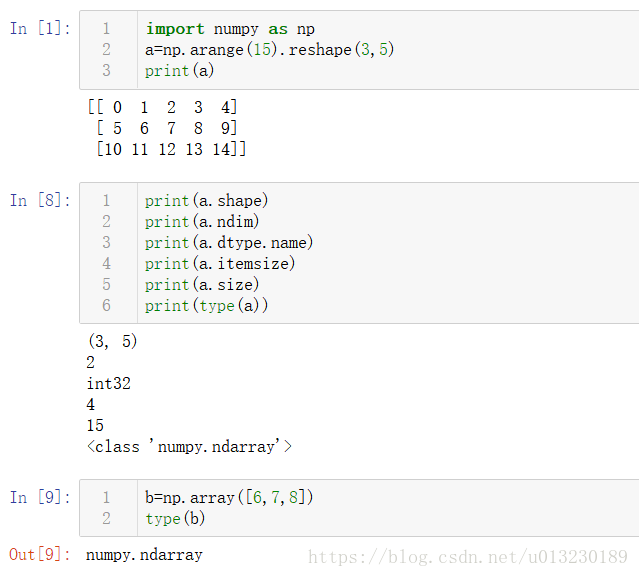
Task: Click the numpy.ndarray result of Out[9]
Action: [x=144, y=555]
